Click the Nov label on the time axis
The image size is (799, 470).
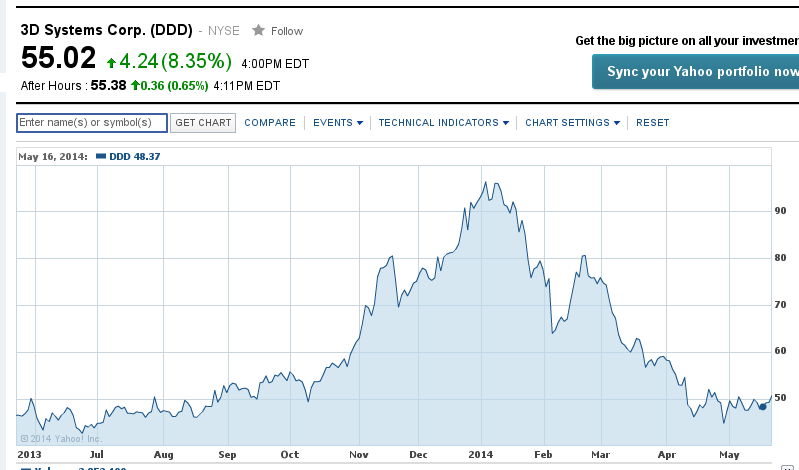click(359, 454)
